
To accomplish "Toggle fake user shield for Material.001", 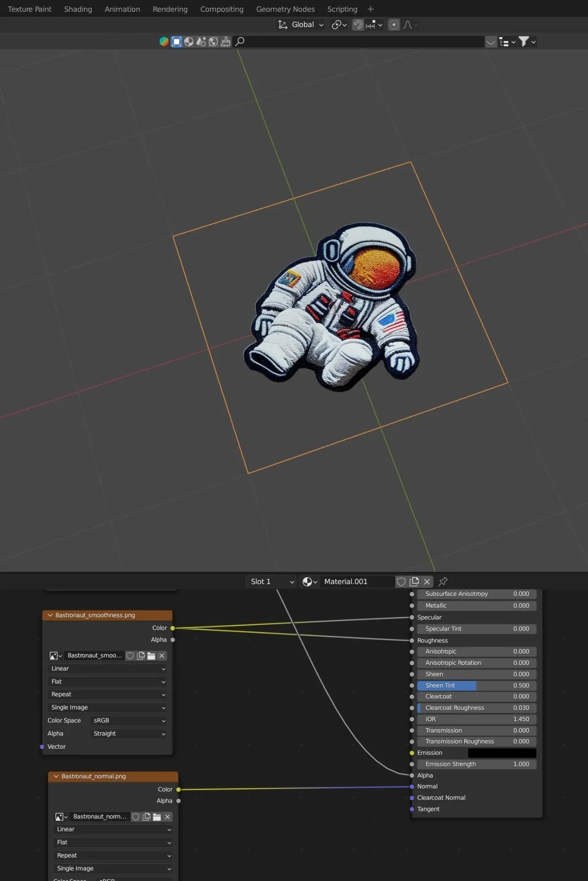I will point(401,582).
